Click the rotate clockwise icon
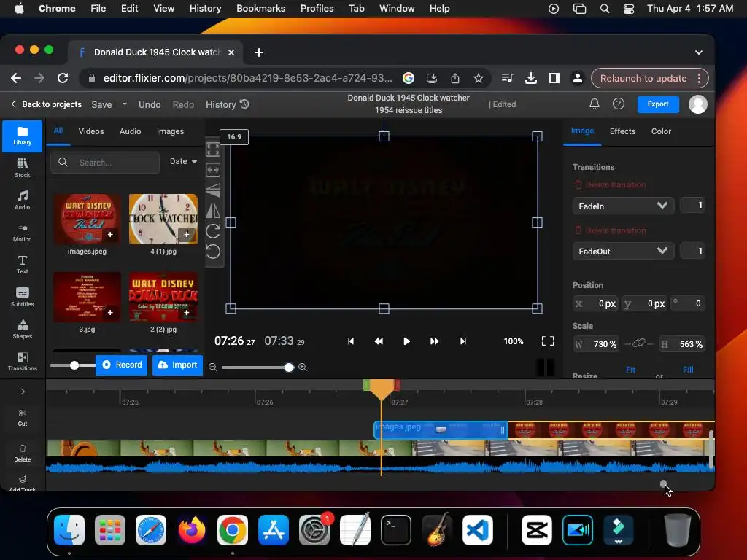 pos(213,231)
